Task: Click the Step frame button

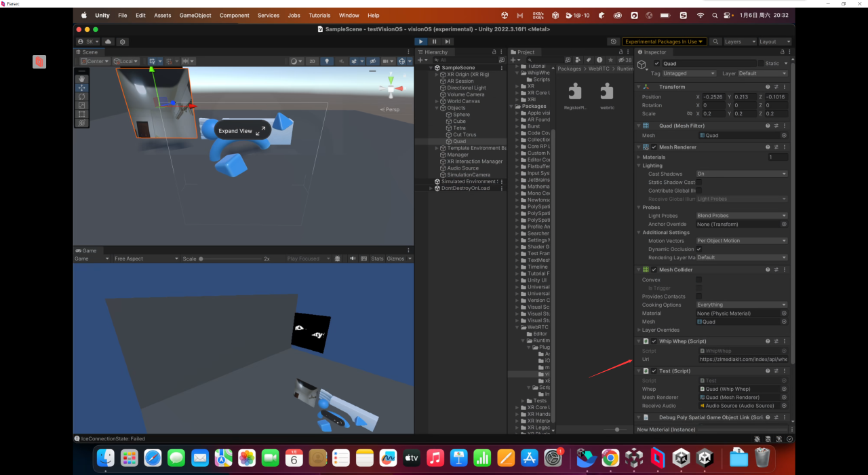Action: point(448,41)
